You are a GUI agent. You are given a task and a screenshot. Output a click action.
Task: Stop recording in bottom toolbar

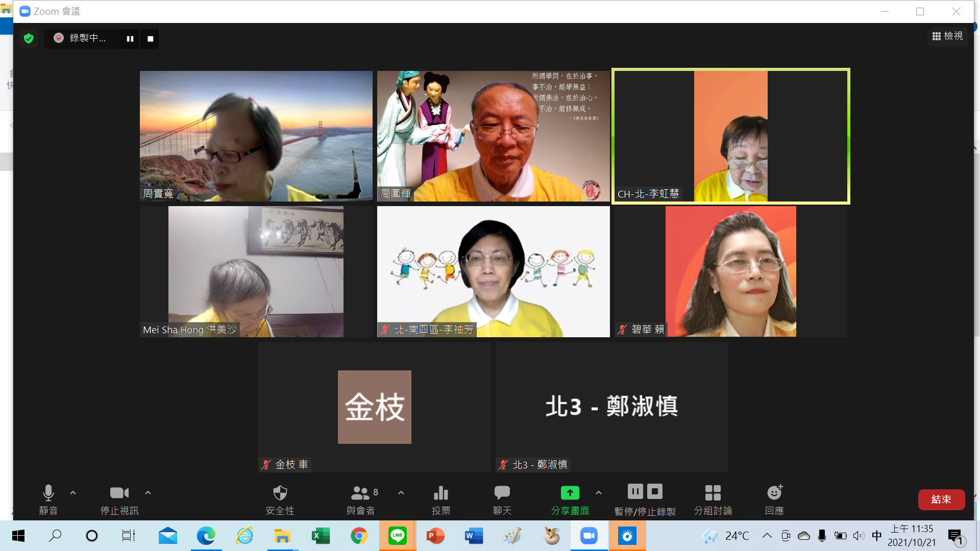tap(655, 492)
